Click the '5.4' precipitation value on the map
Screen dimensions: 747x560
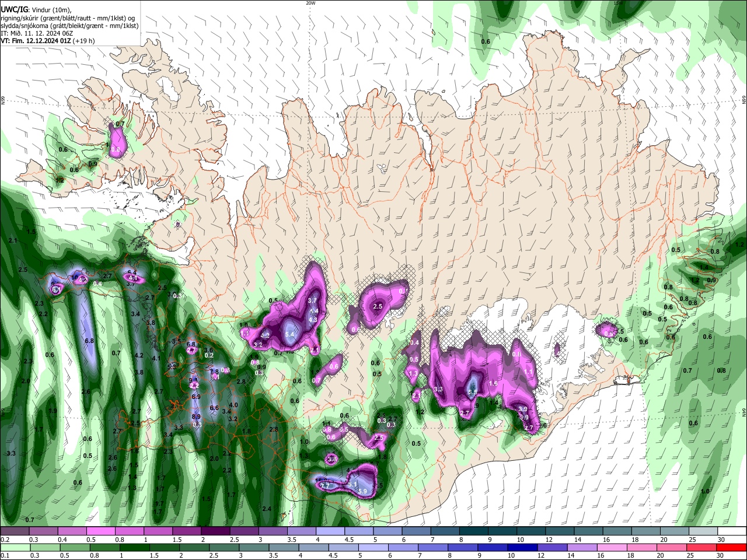tap(290, 334)
